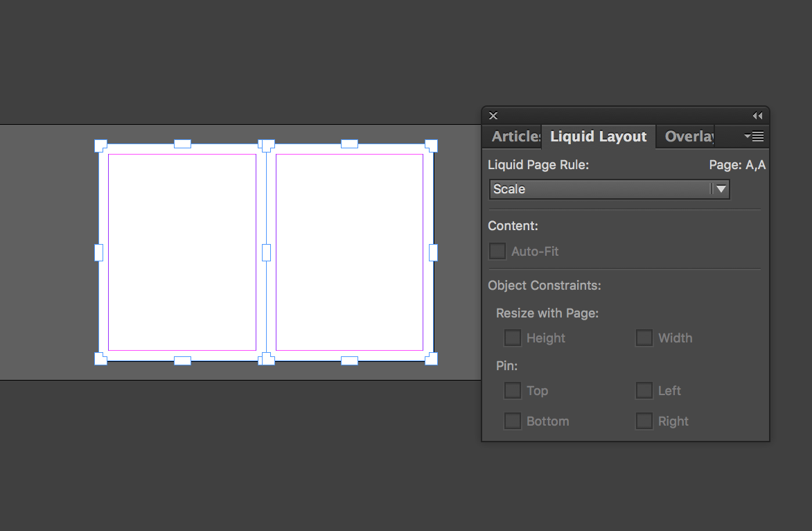Click the center spine middle handle

266,252
